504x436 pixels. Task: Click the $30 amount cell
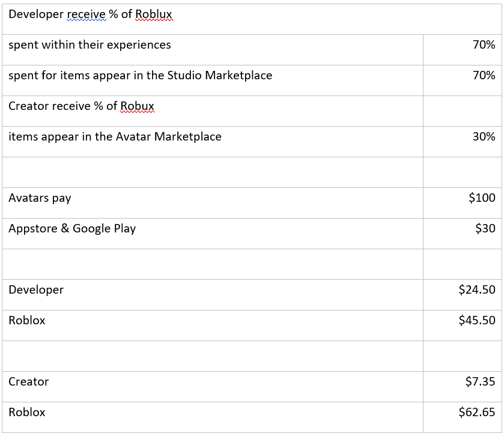pyautogui.click(x=485, y=229)
